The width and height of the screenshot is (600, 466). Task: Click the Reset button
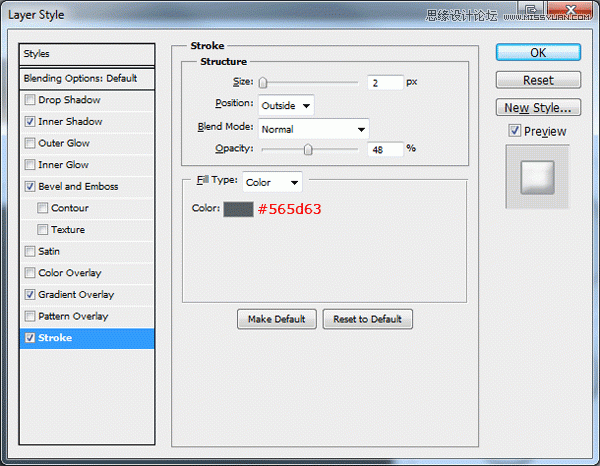pos(538,80)
